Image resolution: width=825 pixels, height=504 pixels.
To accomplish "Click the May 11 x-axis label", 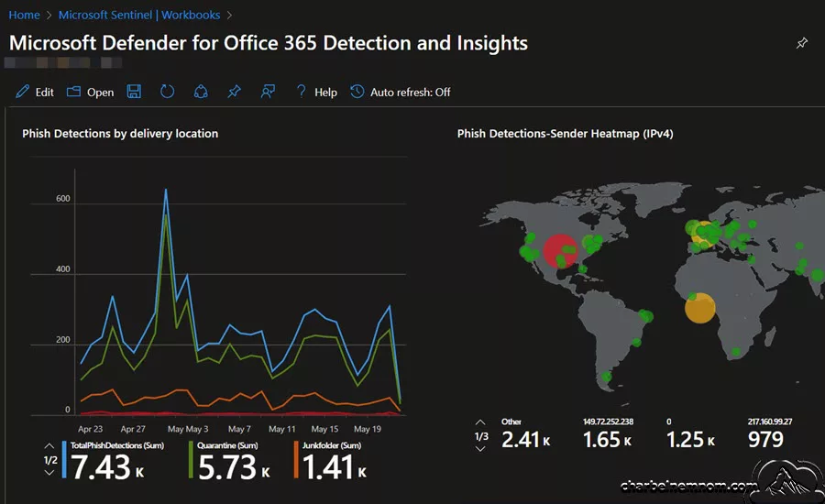I will pos(282,429).
